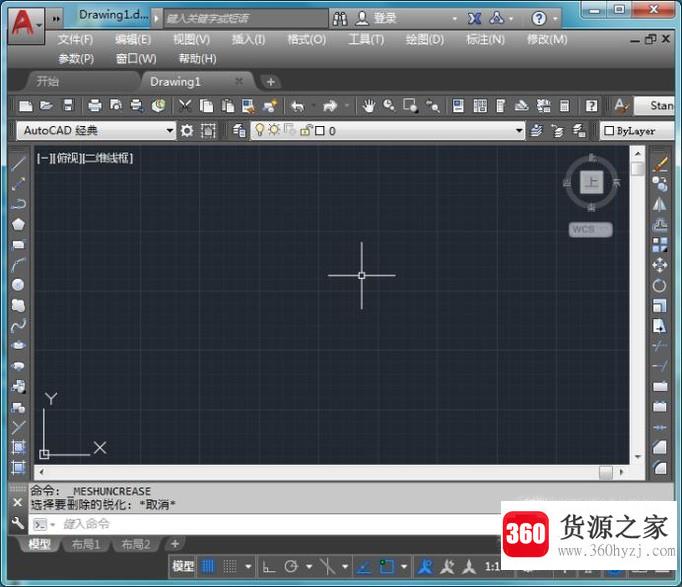The height and width of the screenshot is (587, 682).
Task: Select the Line draw tool
Action: pyautogui.click(x=18, y=163)
